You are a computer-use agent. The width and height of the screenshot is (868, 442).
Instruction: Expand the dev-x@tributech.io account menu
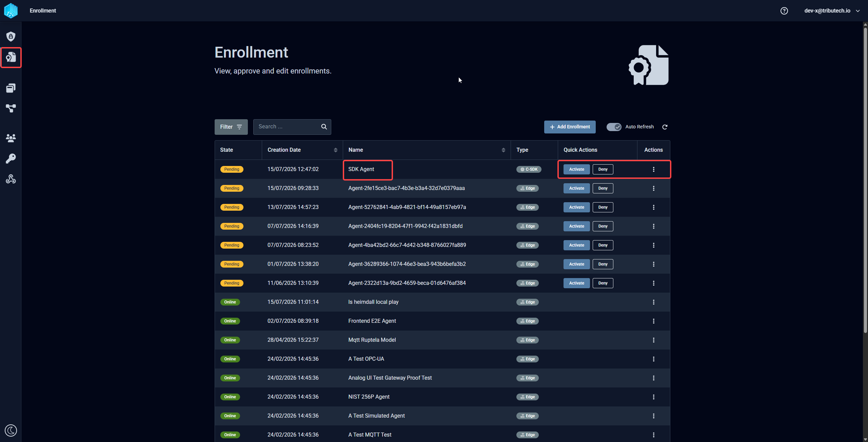[832, 11]
